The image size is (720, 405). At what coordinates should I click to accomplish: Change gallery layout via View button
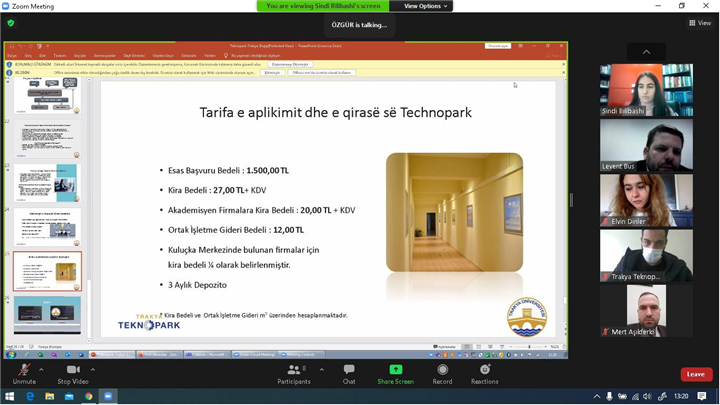point(700,22)
